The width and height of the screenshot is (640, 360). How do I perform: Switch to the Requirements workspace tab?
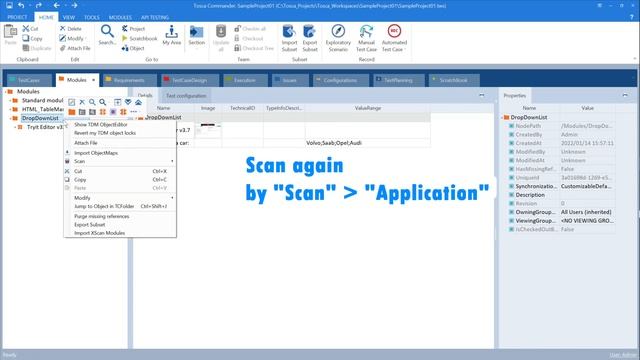(129, 80)
